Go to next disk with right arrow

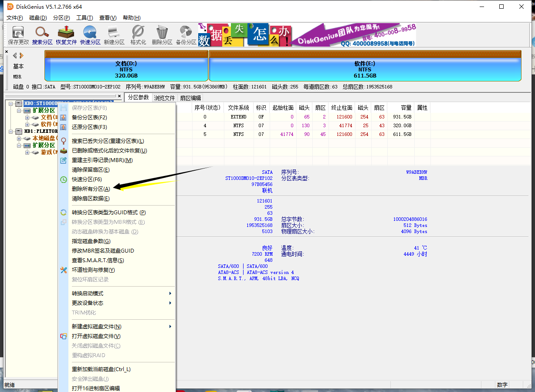21,55
